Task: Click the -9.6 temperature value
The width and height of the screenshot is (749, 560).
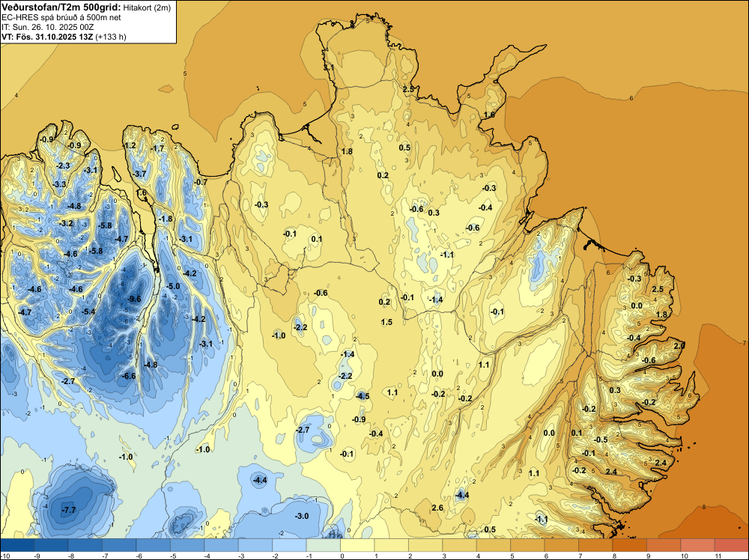Action: pyautogui.click(x=134, y=299)
